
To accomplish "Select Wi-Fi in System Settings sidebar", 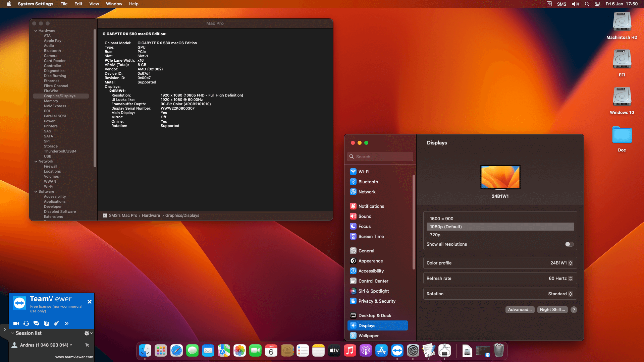I will click(364, 171).
